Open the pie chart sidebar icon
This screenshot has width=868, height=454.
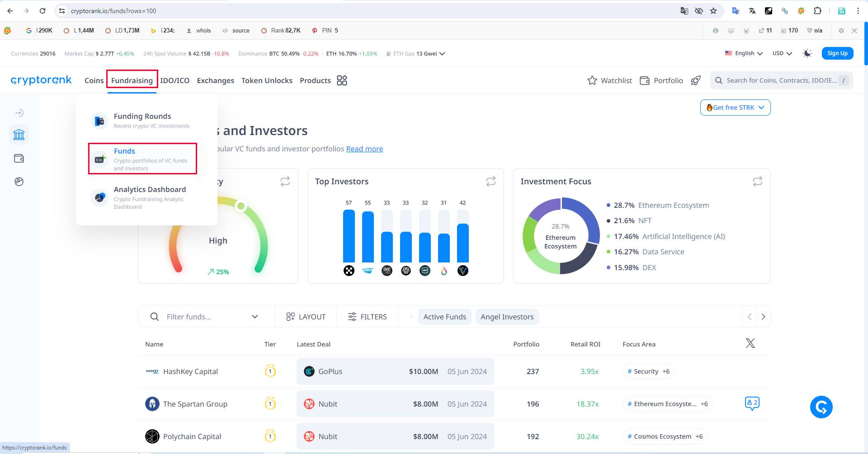click(19, 182)
